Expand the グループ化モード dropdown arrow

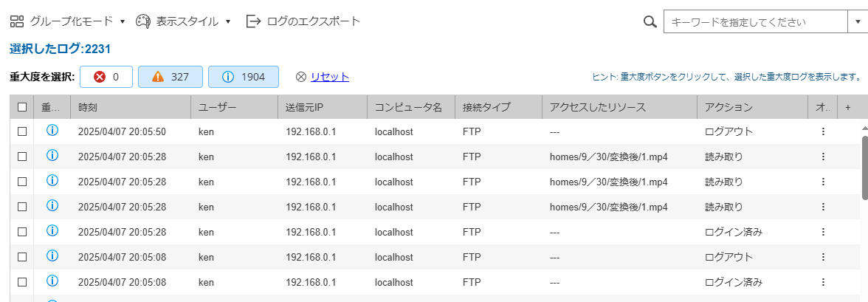coord(123,22)
